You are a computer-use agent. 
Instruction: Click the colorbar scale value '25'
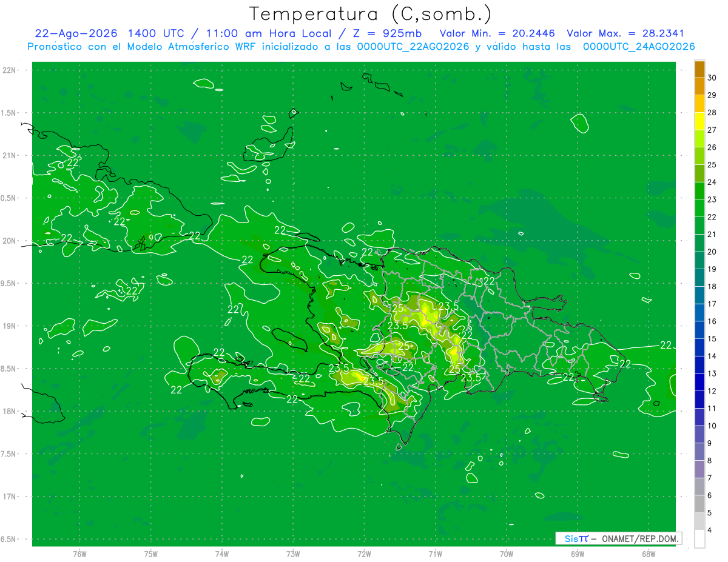[x=712, y=164]
